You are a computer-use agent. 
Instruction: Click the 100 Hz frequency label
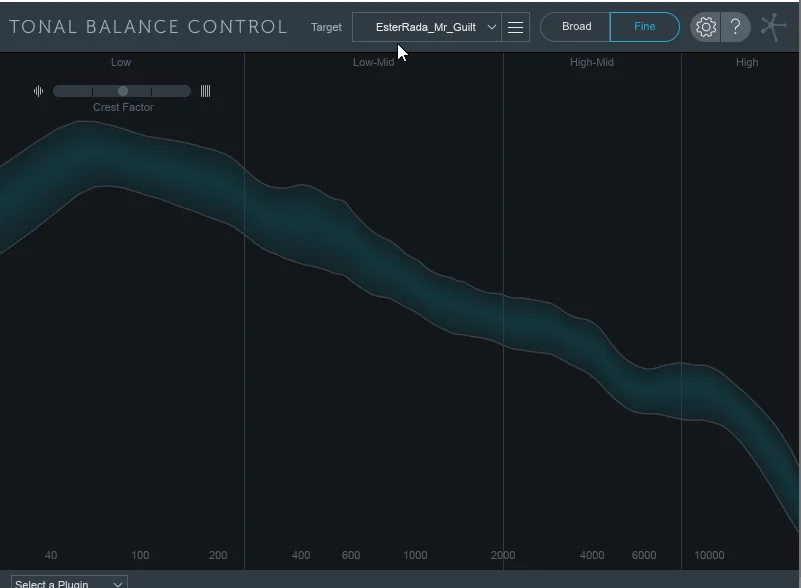pyautogui.click(x=140, y=555)
